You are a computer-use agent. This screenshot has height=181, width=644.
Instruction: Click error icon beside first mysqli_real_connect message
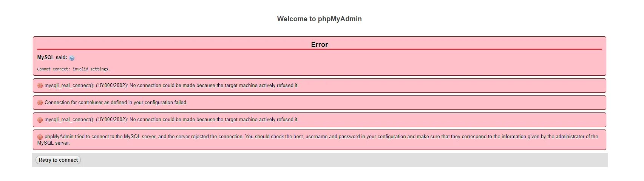[40, 86]
